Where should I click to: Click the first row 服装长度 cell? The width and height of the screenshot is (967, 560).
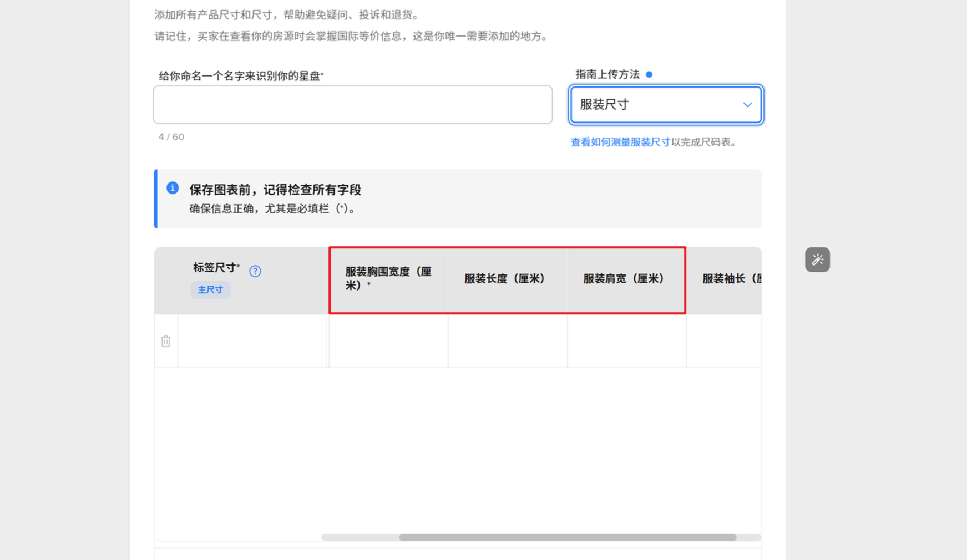click(x=508, y=341)
